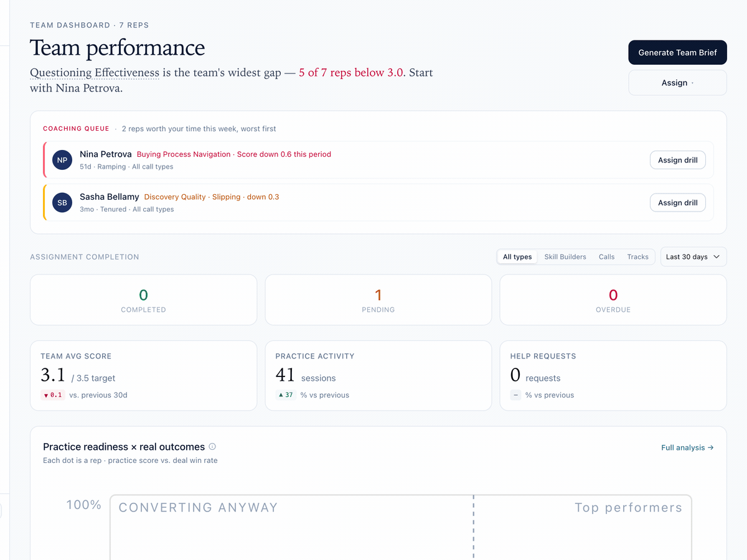The height and width of the screenshot is (560, 747).
Task: Click the Team Avg Score card
Action: point(143,376)
